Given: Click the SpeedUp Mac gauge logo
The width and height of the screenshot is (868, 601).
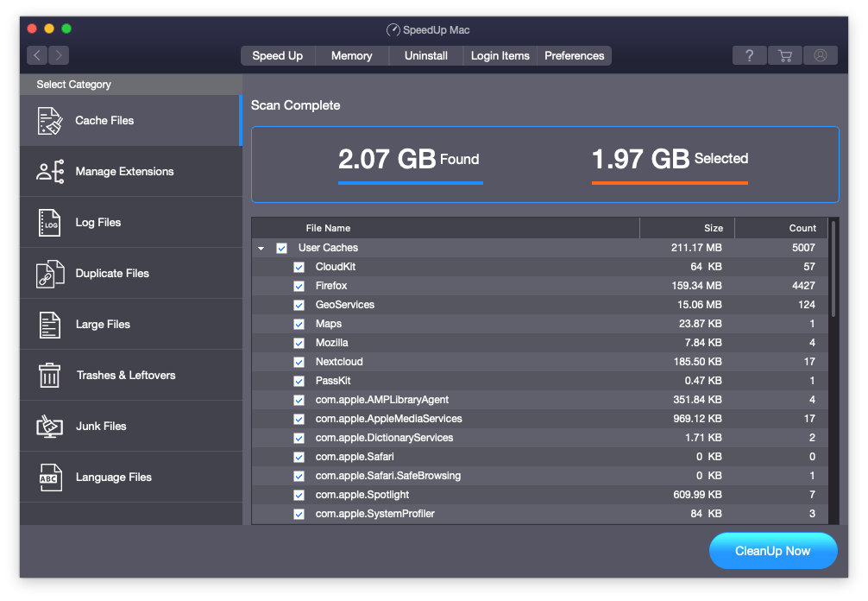Looking at the screenshot, I should [x=393, y=30].
